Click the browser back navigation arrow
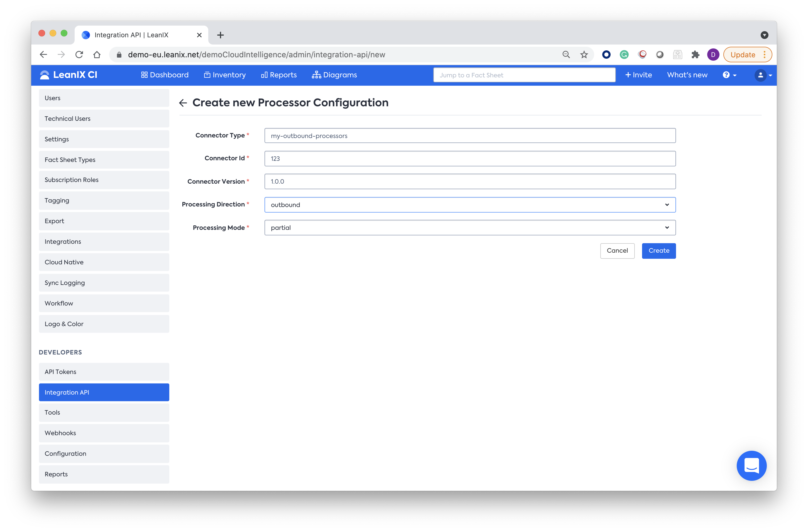808x532 pixels. (43, 55)
